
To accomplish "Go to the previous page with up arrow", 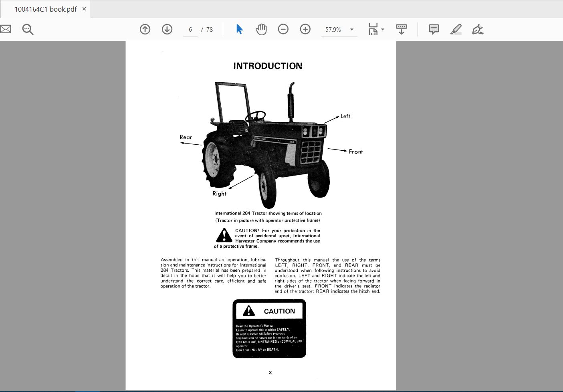I will (x=145, y=29).
